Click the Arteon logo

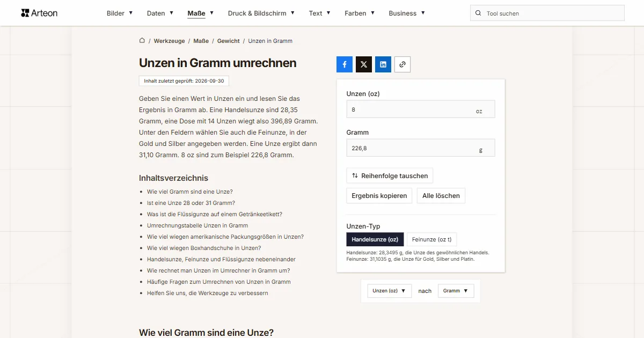(39, 13)
